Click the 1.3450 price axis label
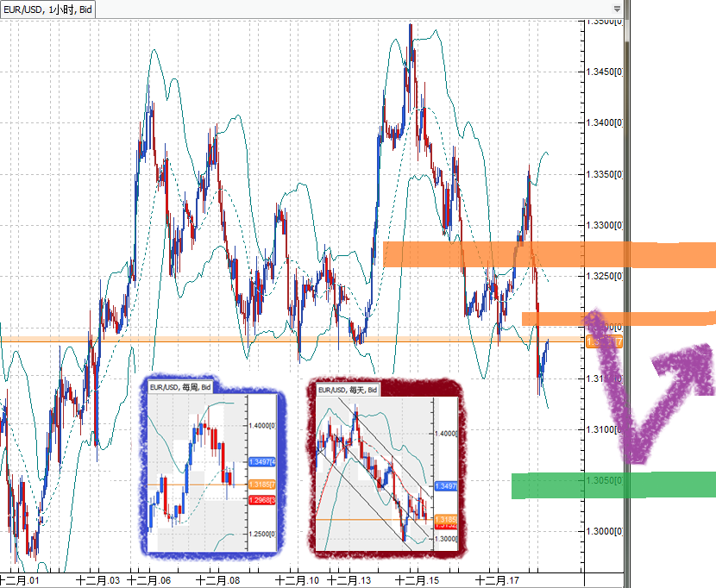 click(x=605, y=72)
